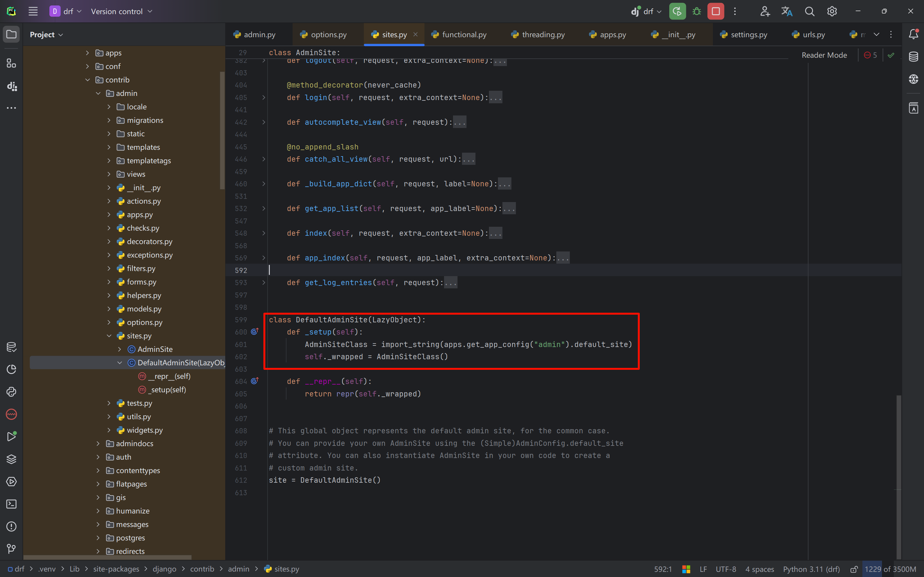Collapse the contrib folder in project tree
The image size is (924, 577).
(87, 80)
